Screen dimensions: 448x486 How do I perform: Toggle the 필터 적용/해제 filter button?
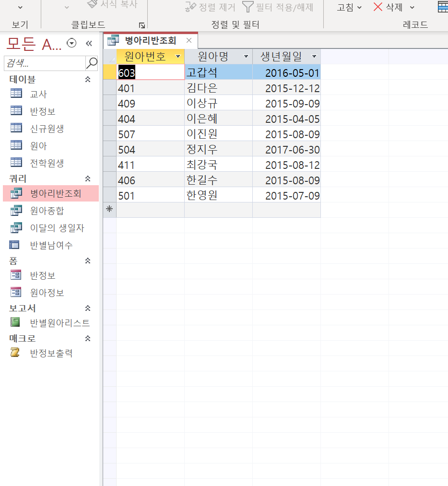278,7
